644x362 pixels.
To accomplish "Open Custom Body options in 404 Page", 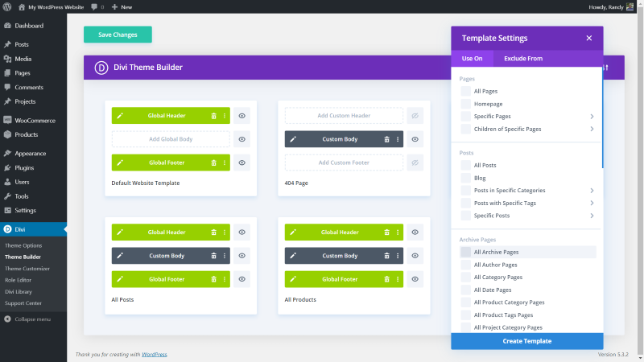I will [x=398, y=139].
